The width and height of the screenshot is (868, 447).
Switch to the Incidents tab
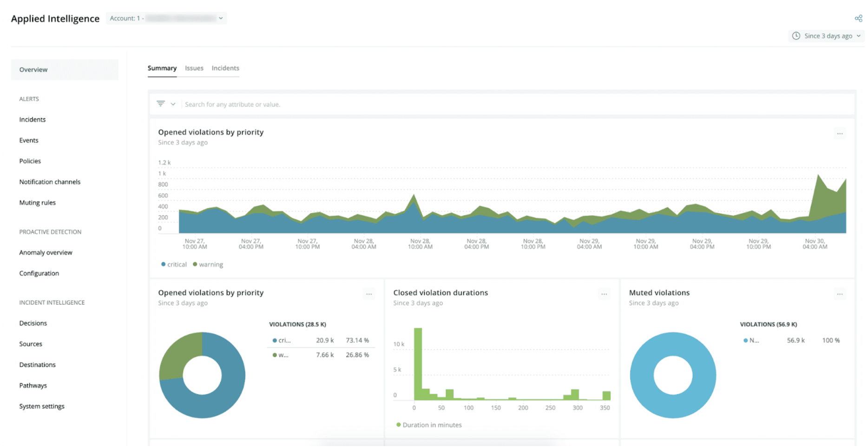(225, 68)
